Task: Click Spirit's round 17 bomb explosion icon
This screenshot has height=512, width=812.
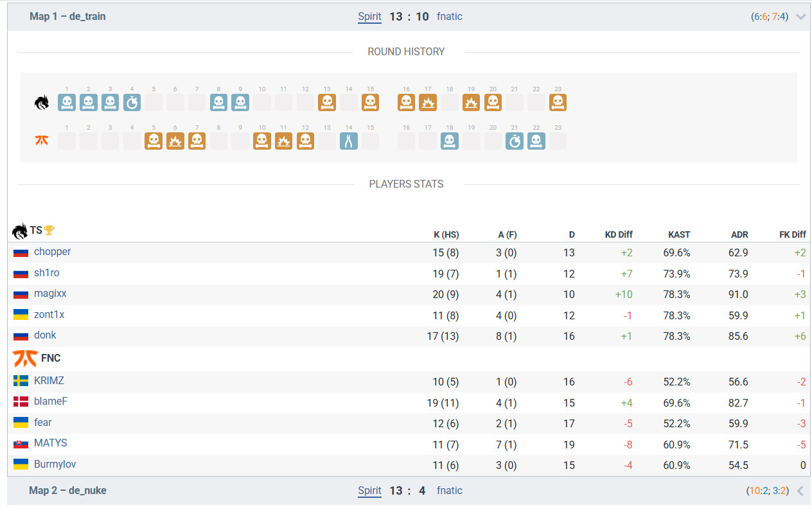Action: pyautogui.click(x=428, y=103)
